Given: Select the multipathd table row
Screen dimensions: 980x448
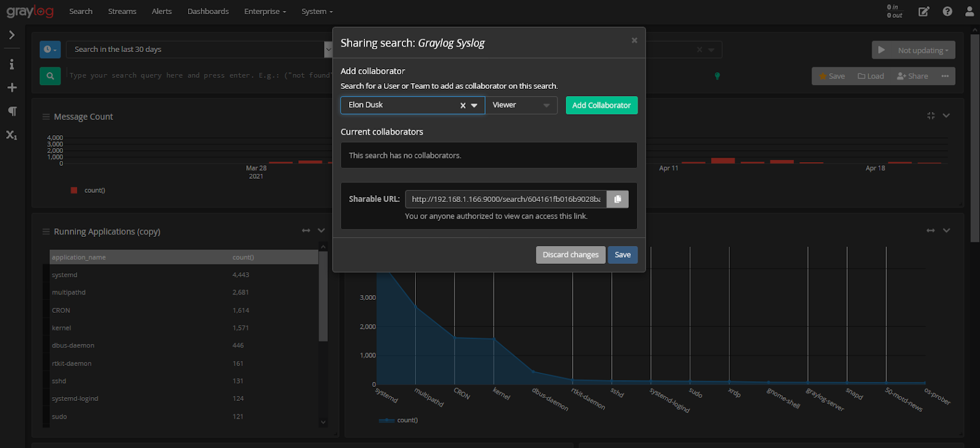Looking at the screenshot, I should 184,293.
